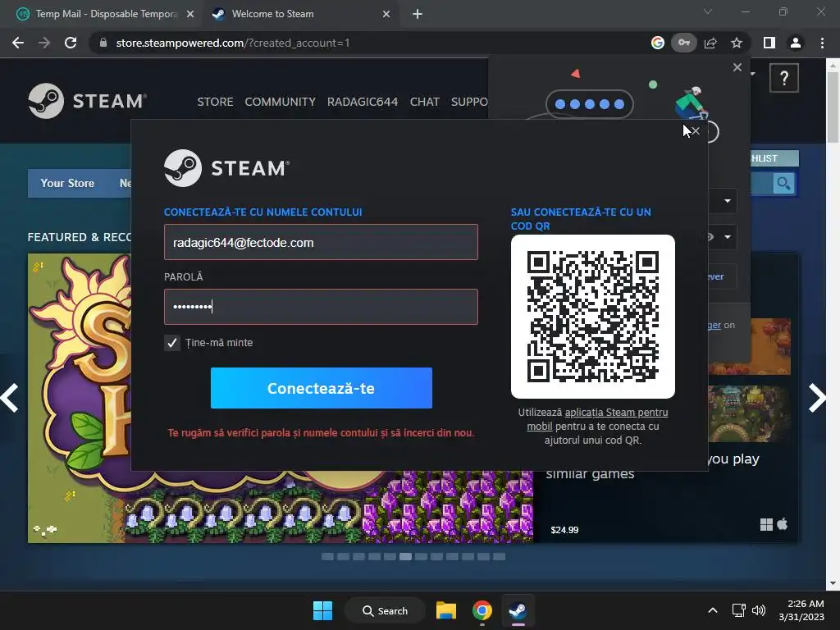
Task: Bookmark this tab with star icon
Action: pyautogui.click(x=737, y=43)
